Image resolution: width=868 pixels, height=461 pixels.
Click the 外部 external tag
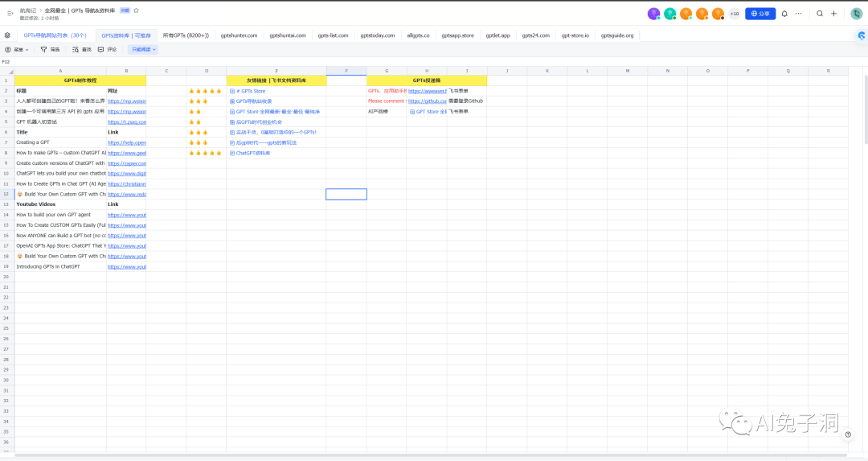point(125,10)
